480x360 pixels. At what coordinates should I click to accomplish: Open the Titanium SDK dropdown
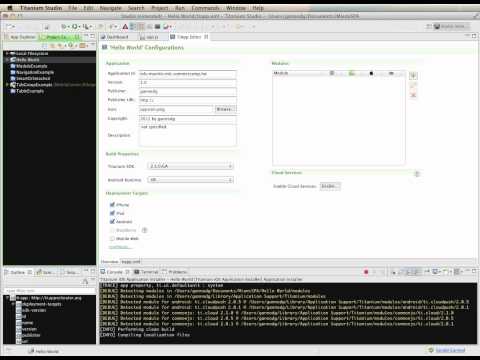190,166
